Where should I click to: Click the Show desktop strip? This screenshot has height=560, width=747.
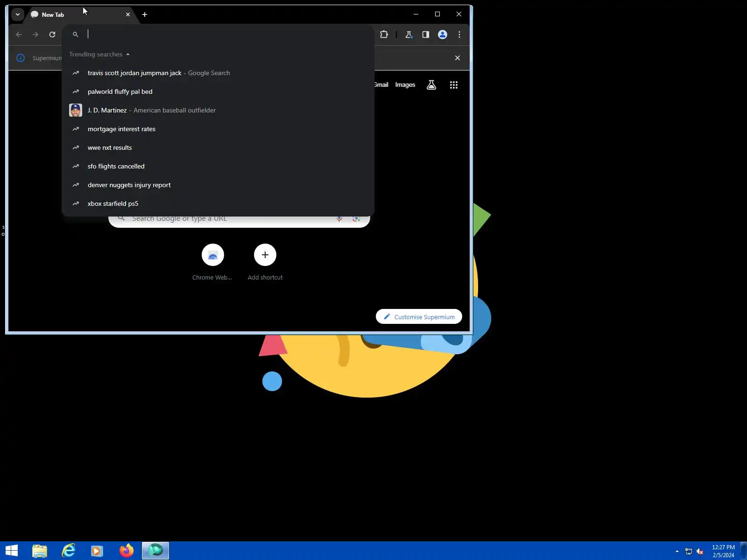744,551
